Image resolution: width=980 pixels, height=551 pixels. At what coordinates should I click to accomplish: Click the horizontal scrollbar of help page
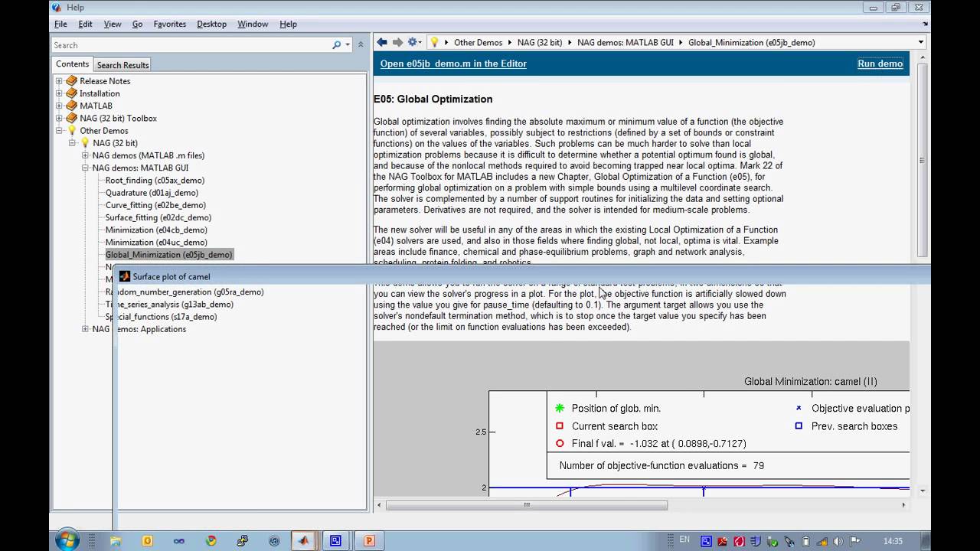pos(527,504)
